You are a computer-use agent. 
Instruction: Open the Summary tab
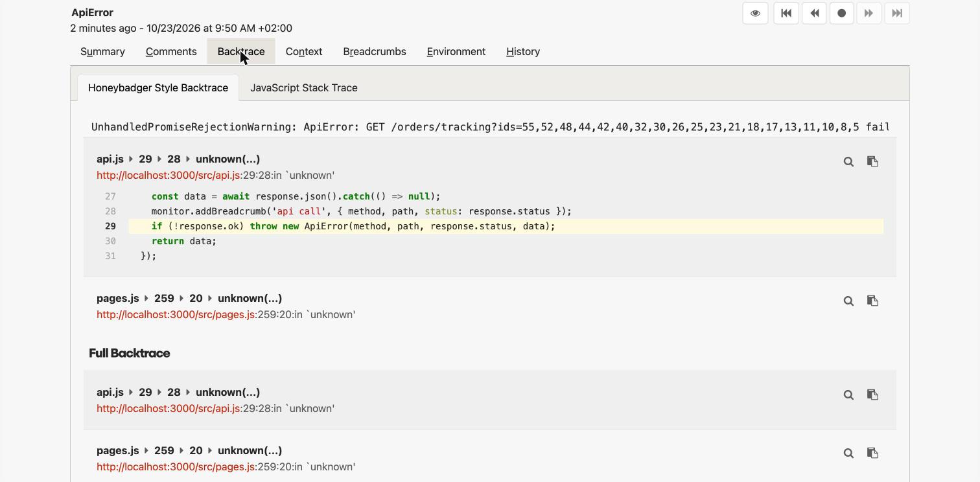tap(102, 51)
